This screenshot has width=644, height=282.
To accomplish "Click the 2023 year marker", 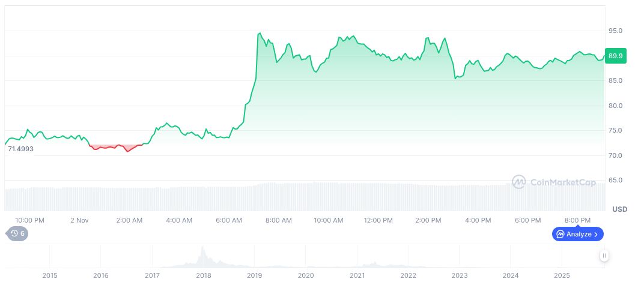I will (460, 275).
